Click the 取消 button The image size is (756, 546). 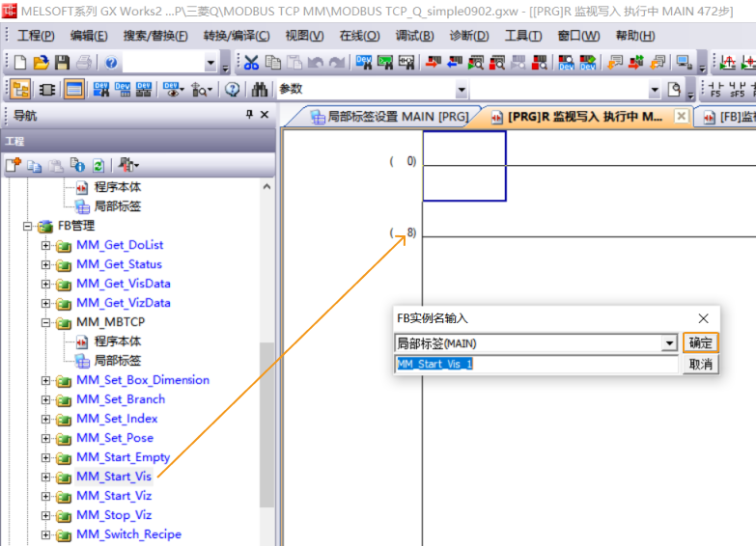(x=701, y=364)
